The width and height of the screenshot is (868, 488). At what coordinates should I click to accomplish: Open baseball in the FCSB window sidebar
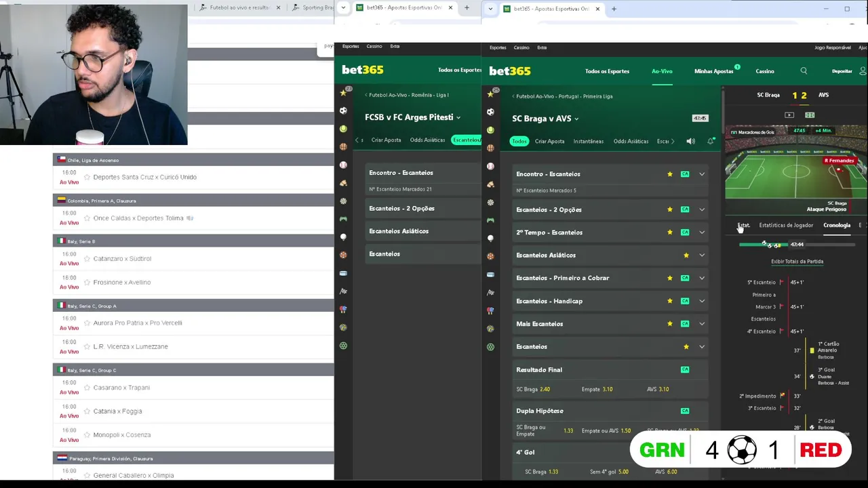(x=343, y=165)
